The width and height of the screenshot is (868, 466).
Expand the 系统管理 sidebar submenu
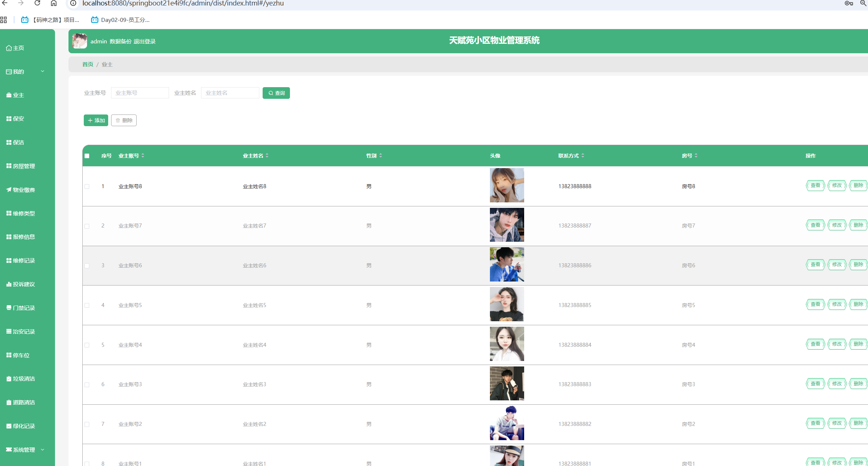coord(24,450)
